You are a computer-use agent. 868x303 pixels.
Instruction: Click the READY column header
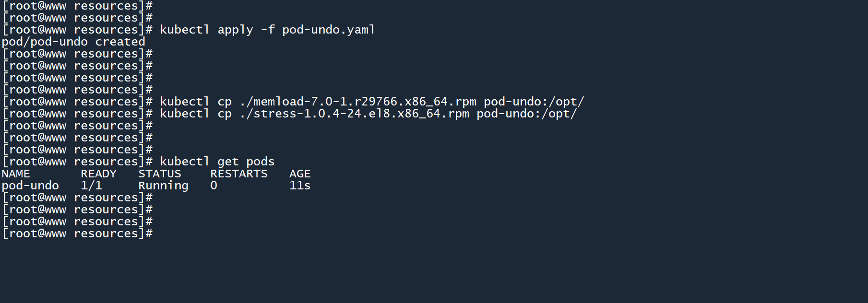click(x=98, y=174)
